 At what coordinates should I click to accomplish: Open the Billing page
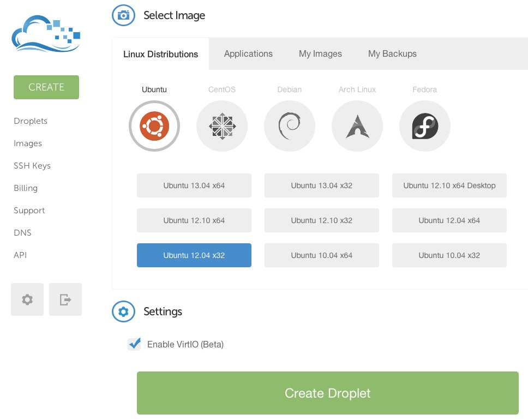(x=26, y=188)
